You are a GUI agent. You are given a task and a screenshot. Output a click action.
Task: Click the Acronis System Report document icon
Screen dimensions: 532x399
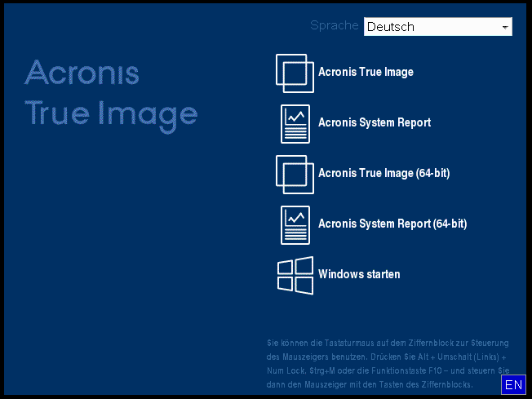[x=295, y=123]
